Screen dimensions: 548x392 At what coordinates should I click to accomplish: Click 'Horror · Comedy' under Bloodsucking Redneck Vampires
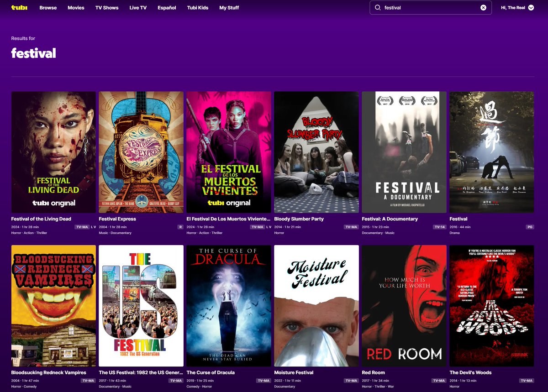click(25, 387)
